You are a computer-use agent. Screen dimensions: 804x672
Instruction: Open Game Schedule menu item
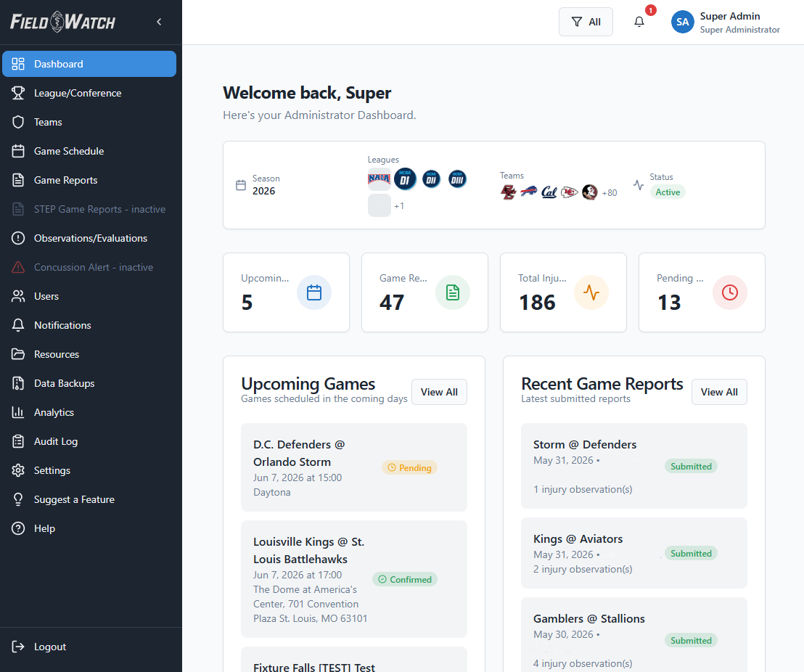pos(89,151)
